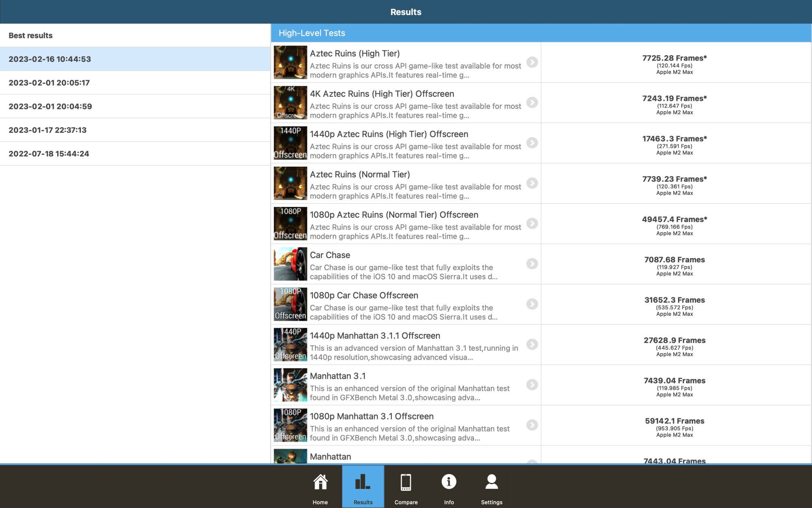Viewport: 812px width, 508px height.
Task: Select result session 2022-07-18 15:44:24
Action: click(49, 154)
